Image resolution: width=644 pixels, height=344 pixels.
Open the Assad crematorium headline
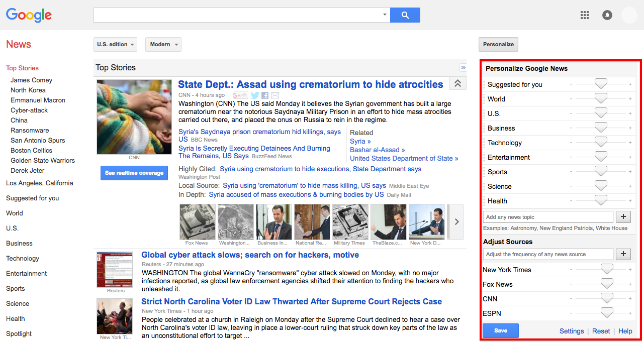click(x=311, y=84)
